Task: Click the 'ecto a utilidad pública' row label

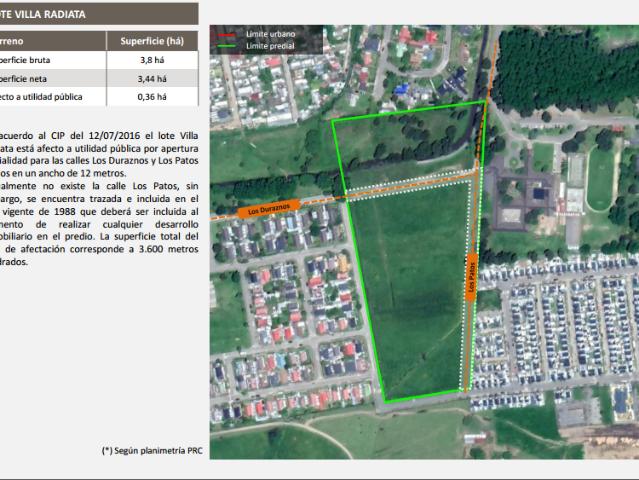Action: click(41, 97)
